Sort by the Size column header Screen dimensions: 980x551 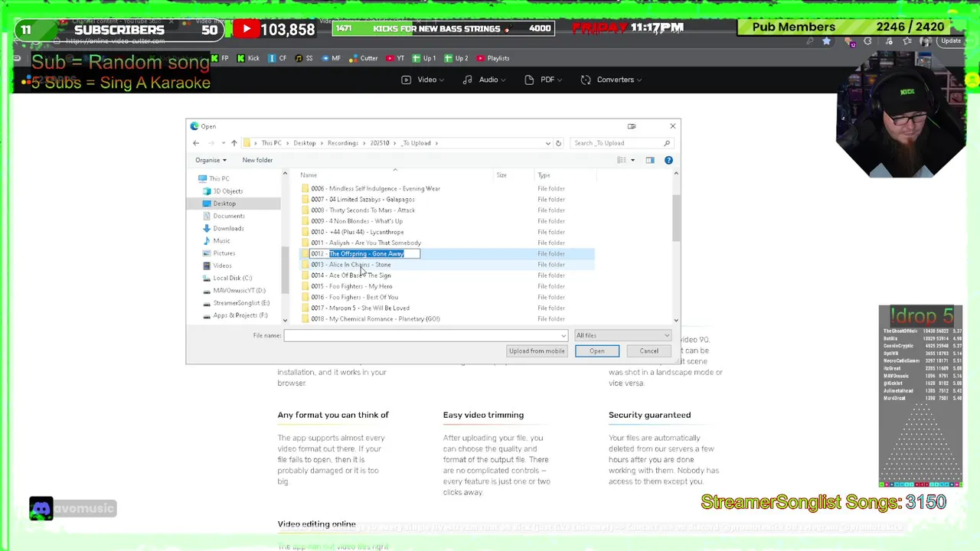click(501, 175)
